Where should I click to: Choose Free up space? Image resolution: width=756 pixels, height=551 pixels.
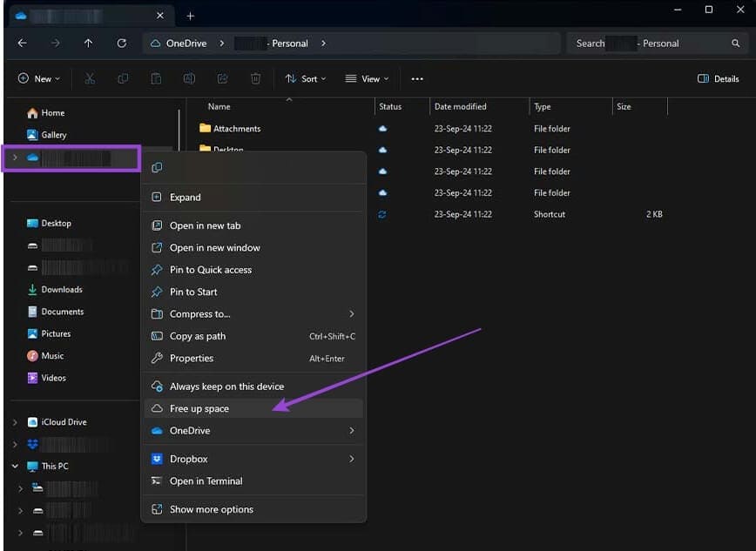[253, 409]
